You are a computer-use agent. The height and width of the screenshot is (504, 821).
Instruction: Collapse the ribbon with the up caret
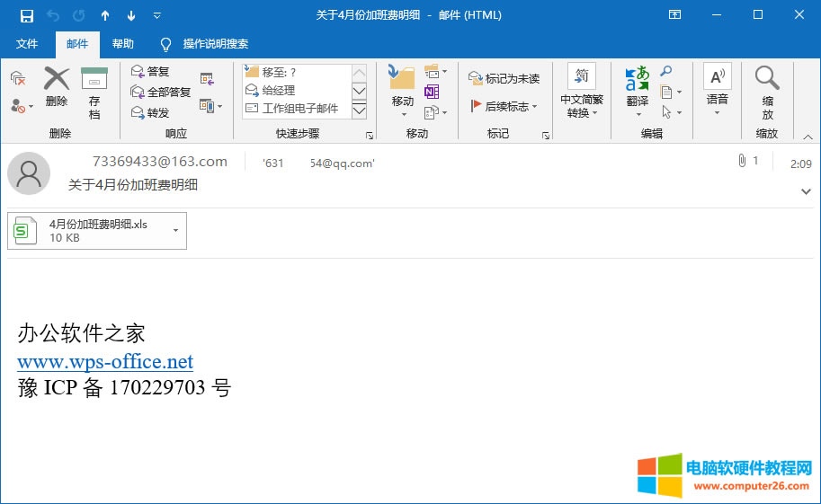808,137
